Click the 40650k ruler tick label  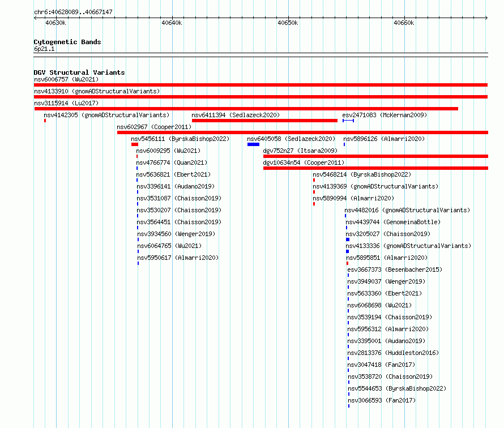click(288, 23)
